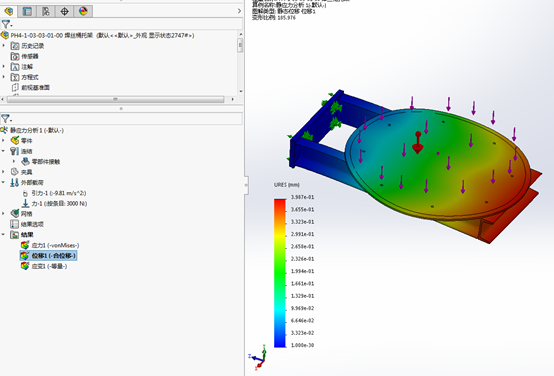Screen dimensions: 554x376
Task: Expand the 注解 annotations node
Action: click(x=4, y=66)
